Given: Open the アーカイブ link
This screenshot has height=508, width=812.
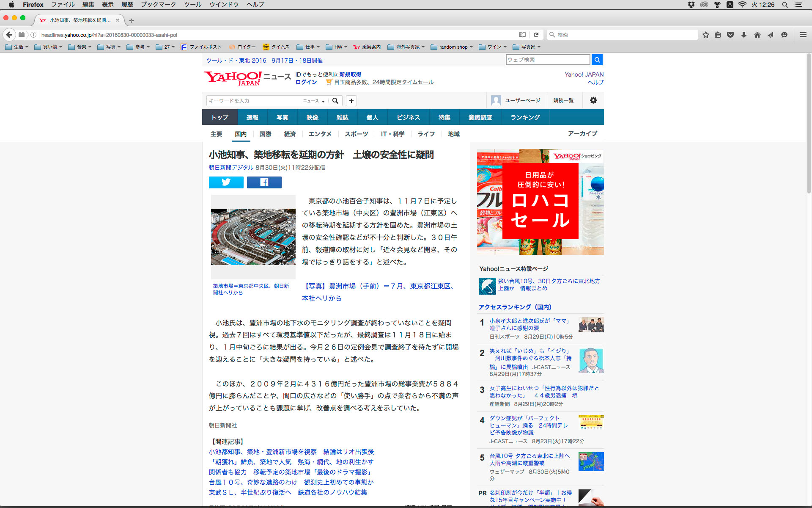Looking at the screenshot, I should click(582, 133).
